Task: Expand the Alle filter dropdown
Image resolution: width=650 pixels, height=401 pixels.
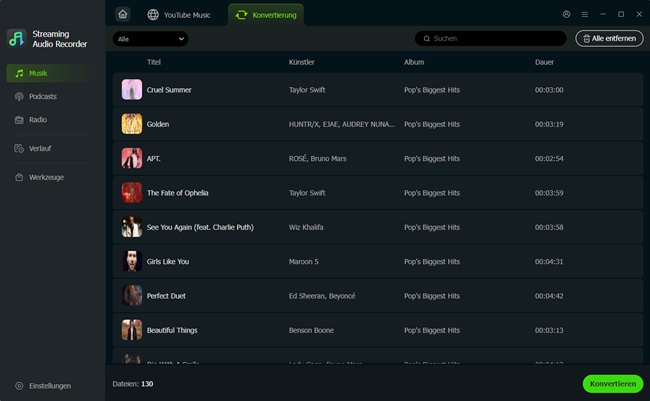Action: [x=150, y=39]
